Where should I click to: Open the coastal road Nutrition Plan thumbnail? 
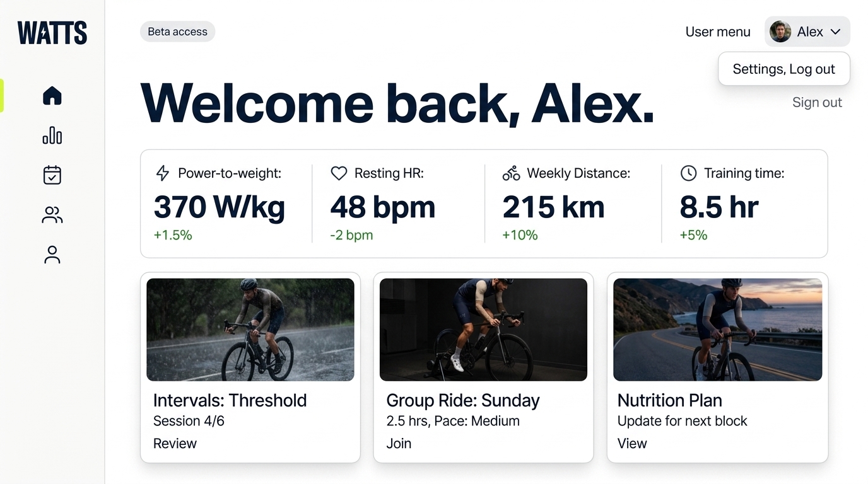tap(717, 330)
